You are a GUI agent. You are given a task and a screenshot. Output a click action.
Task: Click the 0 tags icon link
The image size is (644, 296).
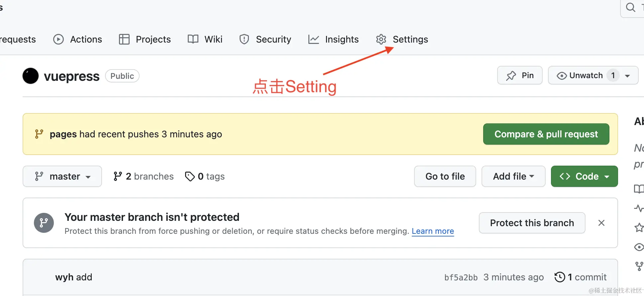coord(190,176)
